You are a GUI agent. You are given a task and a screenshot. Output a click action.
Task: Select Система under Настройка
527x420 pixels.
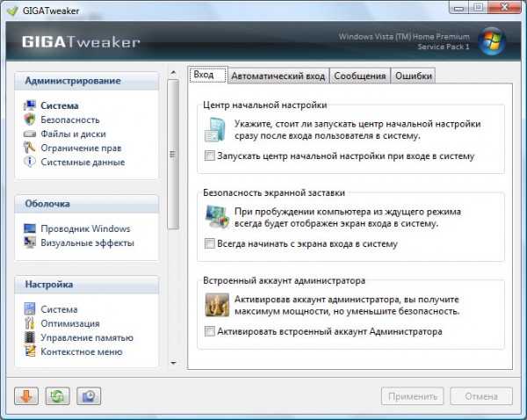pyautogui.click(x=59, y=309)
